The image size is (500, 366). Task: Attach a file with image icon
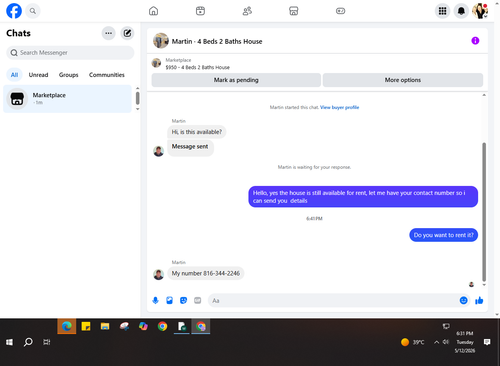169,300
